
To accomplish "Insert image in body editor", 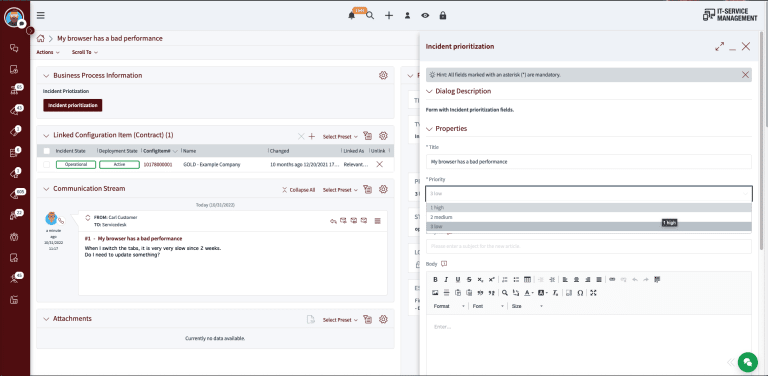I will point(435,293).
